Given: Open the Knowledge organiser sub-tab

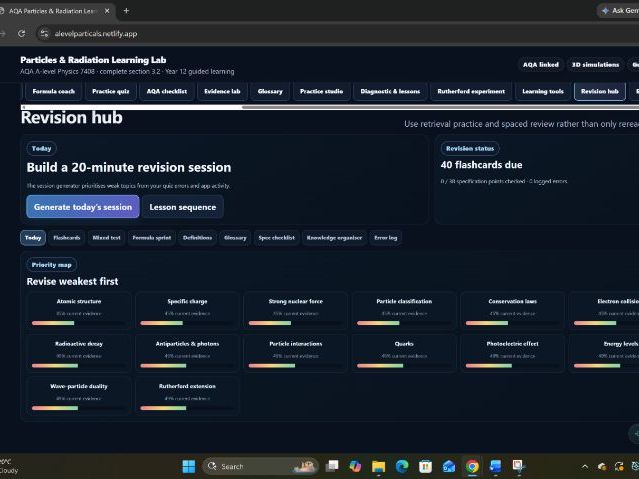Looking at the screenshot, I should click(334, 238).
